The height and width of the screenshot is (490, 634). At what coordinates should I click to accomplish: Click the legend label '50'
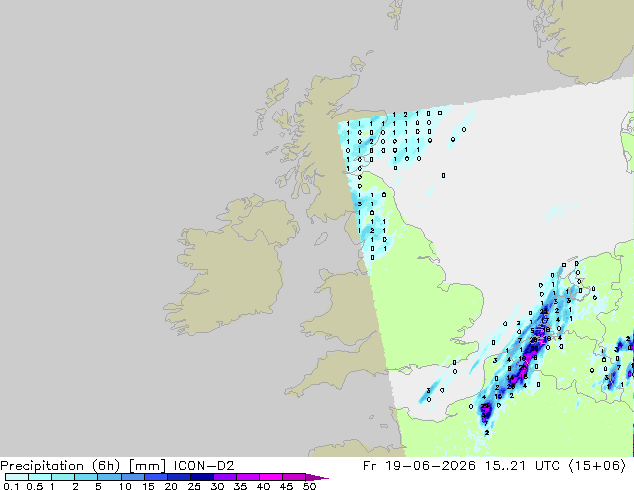[x=309, y=486]
